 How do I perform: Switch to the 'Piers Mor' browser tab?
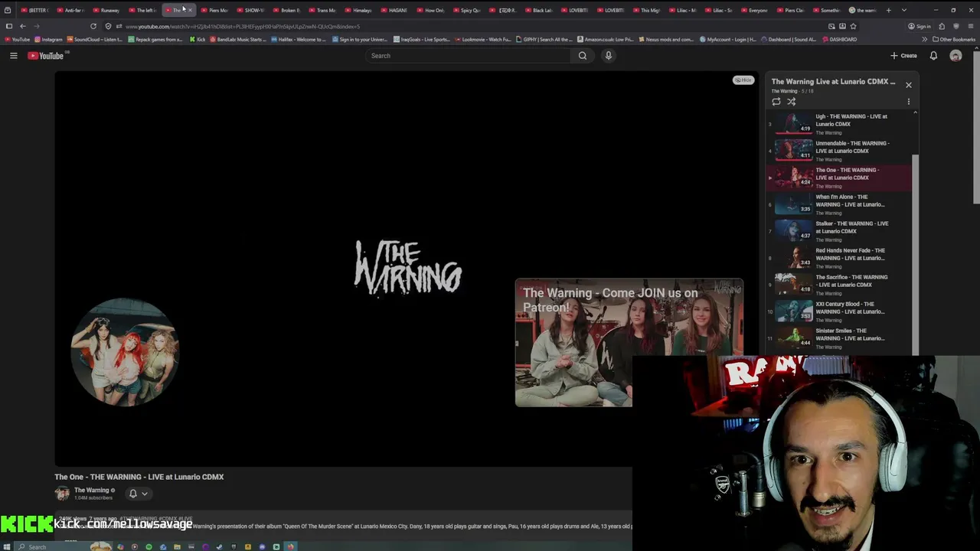216,10
